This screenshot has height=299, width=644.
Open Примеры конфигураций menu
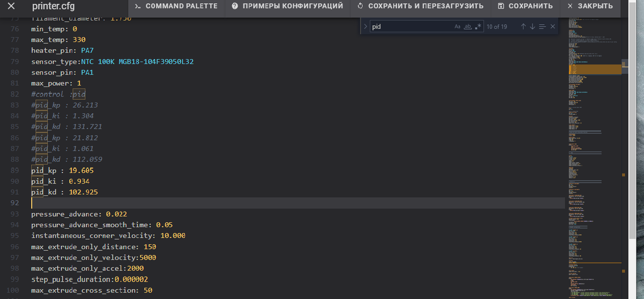[287, 6]
